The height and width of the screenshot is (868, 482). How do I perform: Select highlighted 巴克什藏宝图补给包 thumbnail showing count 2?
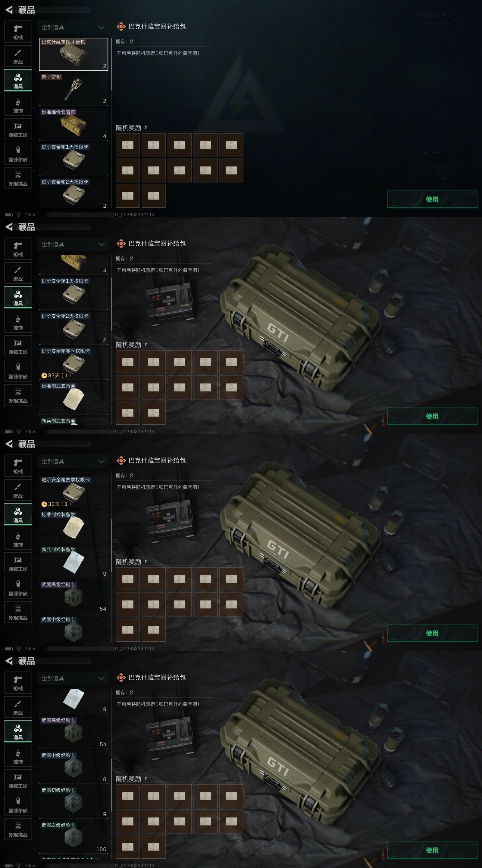(74, 54)
